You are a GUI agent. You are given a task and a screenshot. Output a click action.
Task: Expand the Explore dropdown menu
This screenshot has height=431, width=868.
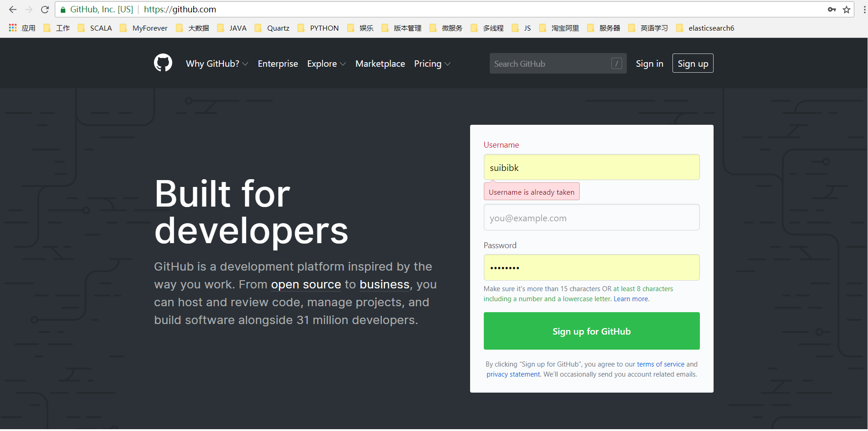point(327,64)
